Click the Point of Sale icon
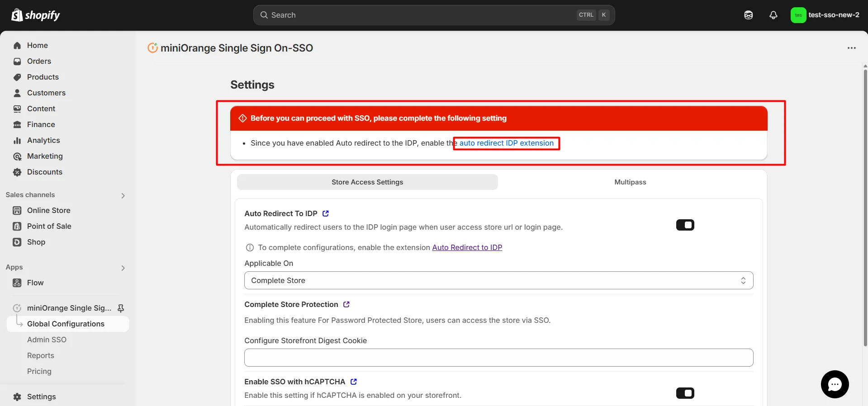868x406 pixels. 17,226
